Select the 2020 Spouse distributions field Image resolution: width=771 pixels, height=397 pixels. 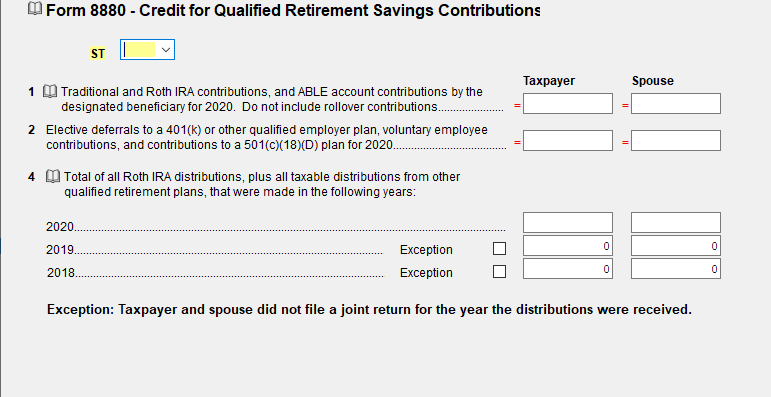(676, 222)
